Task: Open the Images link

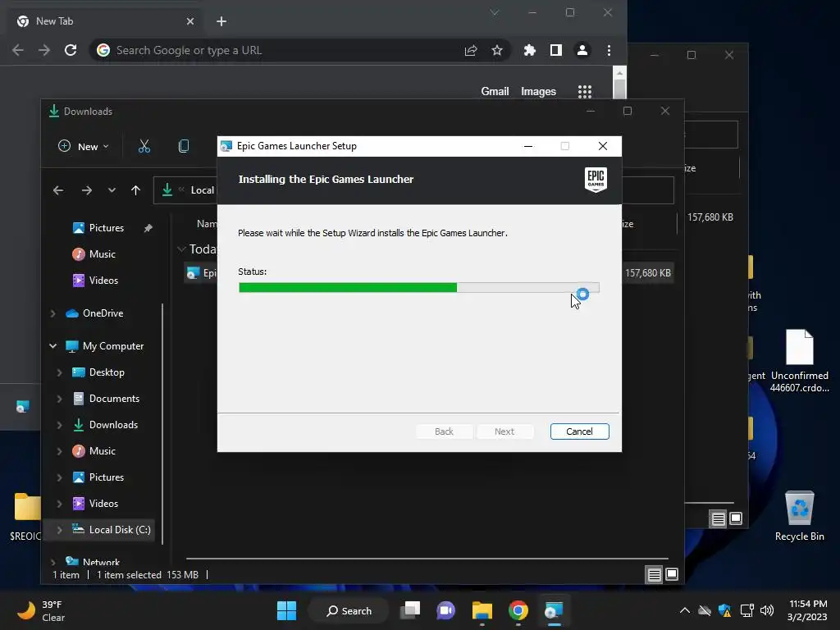Action: pos(538,92)
